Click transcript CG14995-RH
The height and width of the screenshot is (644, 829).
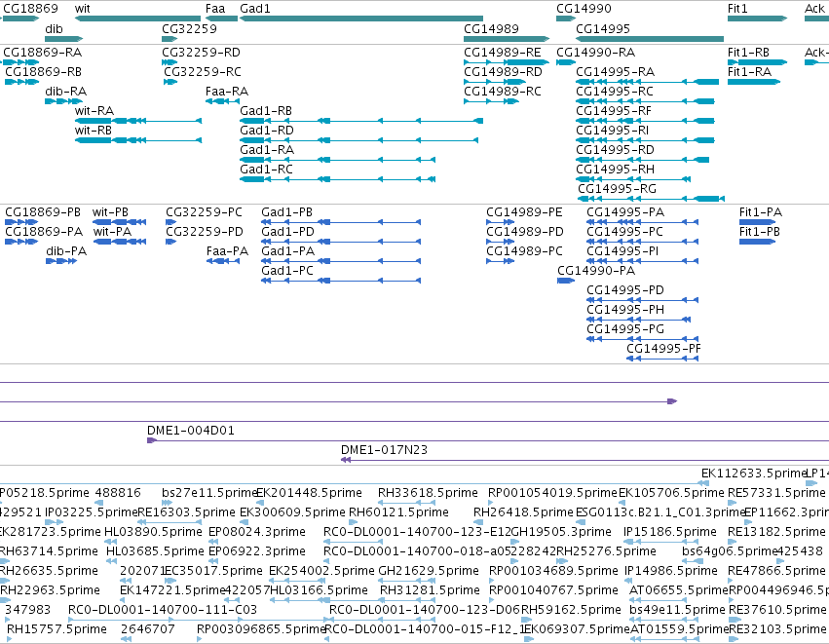point(633,180)
